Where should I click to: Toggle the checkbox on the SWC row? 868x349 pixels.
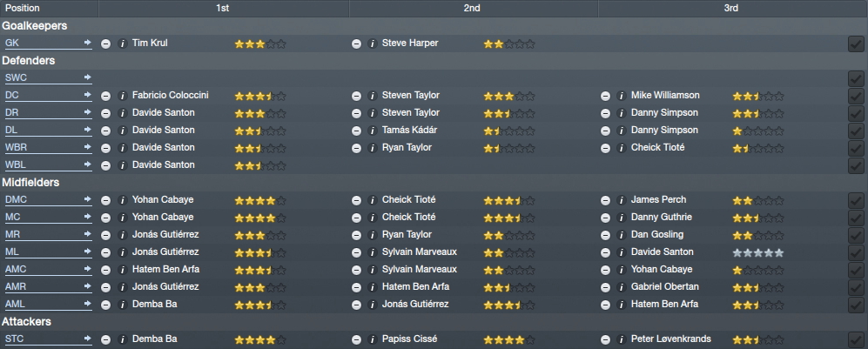pyautogui.click(x=856, y=78)
